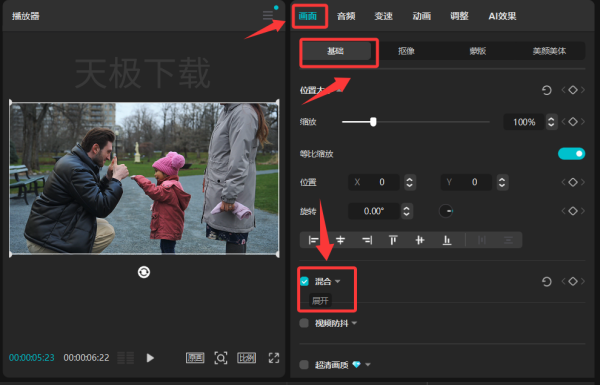The width and height of the screenshot is (600, 385).
Task: Expand the 视频防抖 dropdown arrow
Action: click(354, 323)
